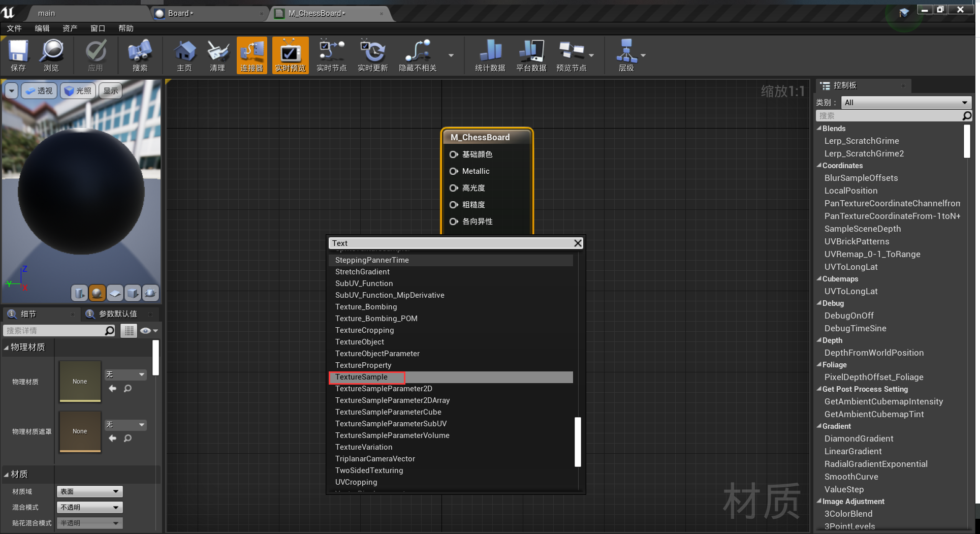
Task: Open the Stats (统计数据) toolbar icon
Action: 490,55
